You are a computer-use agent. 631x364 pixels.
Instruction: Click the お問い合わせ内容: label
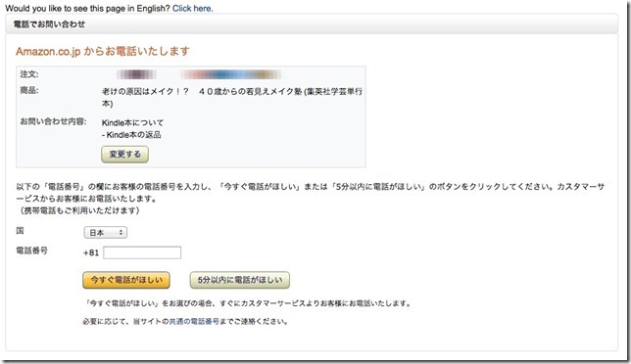point(53,121)
